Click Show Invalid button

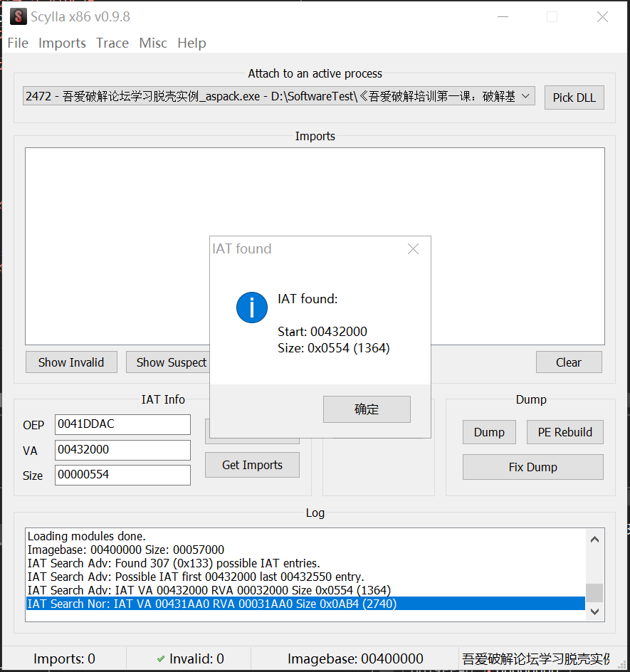click(x=71, y=362)
